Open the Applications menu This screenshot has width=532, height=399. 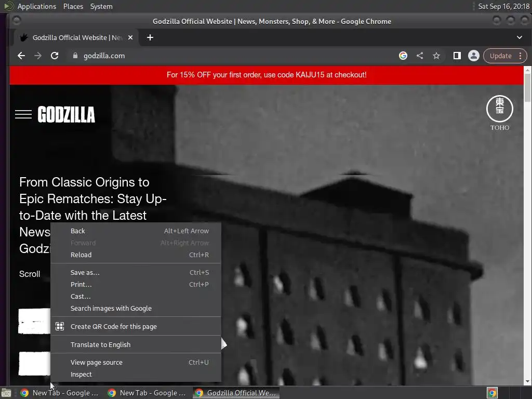(37, 6)
